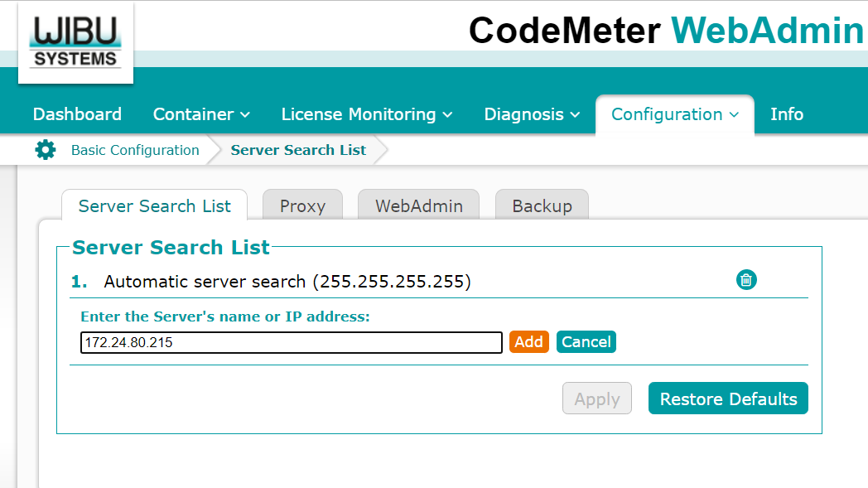Select the Server Search List tab

154,206
